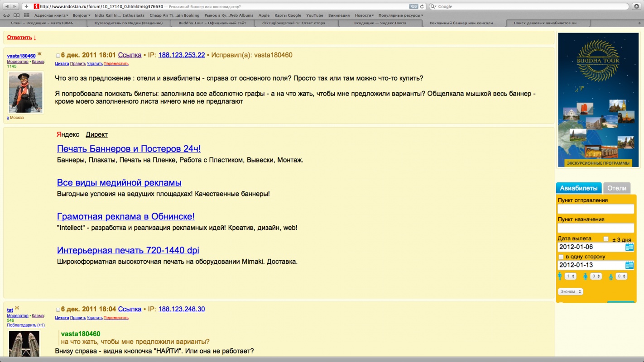The image size is (644, 362).
Task: Open Top Sites grid icon
Action: tap(26, 15)
